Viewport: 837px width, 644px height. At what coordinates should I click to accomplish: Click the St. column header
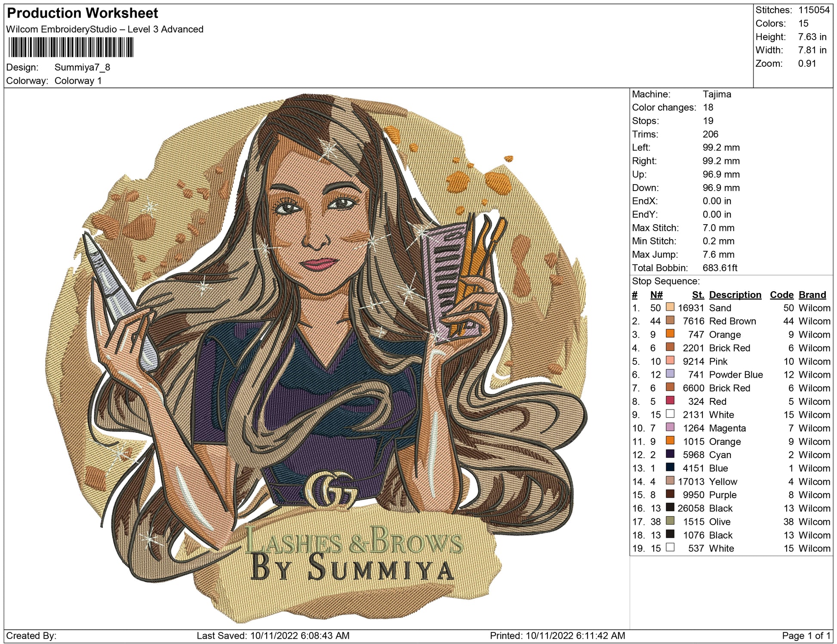[698, 295]
